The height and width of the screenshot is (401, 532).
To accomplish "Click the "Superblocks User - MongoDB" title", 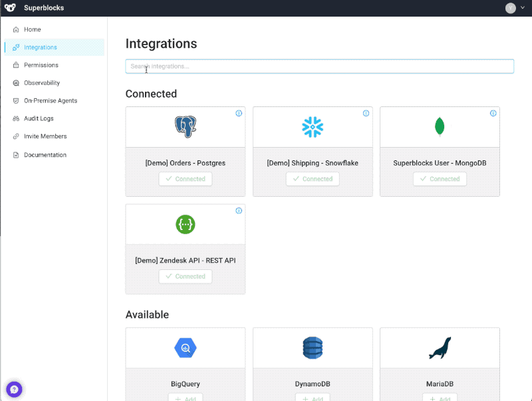I will click(x=440, y=163).
